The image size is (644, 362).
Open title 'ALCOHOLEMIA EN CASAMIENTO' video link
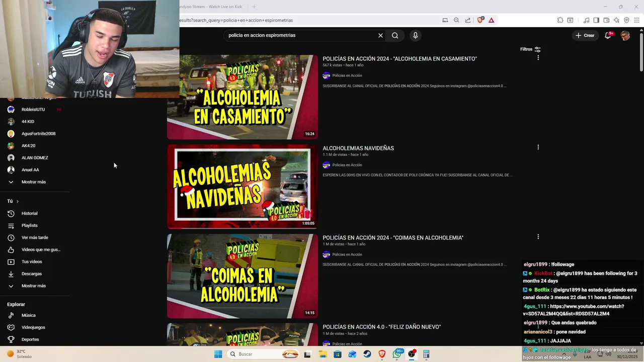(399, 59)
